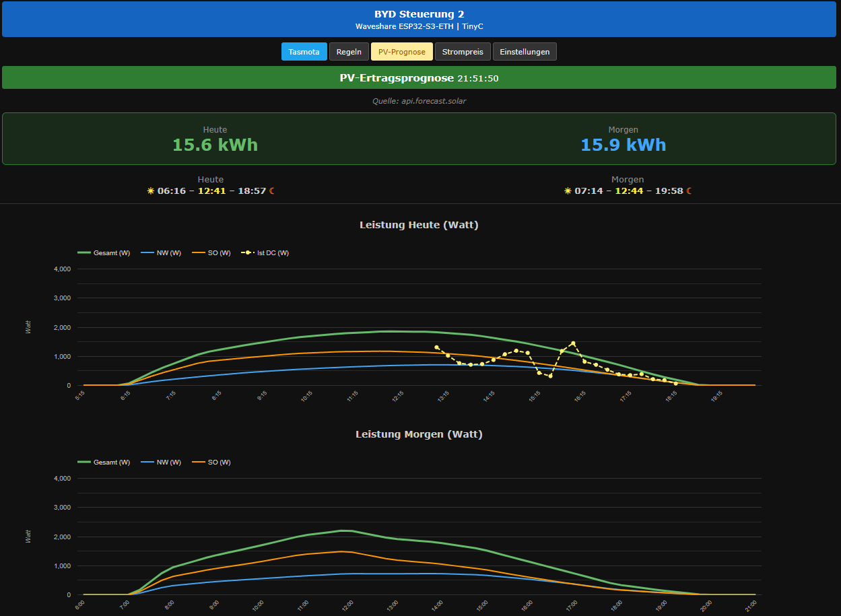The image size is (841, 616).
Task: Hide Ist DC (W) dashed series legend
Action: pyautogui.click(x=265, y=253)
